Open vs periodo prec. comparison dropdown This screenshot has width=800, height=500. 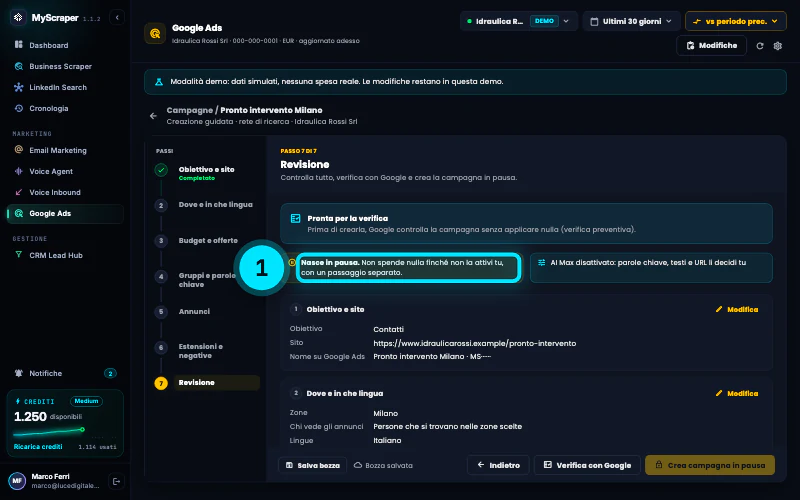[735, 21]
